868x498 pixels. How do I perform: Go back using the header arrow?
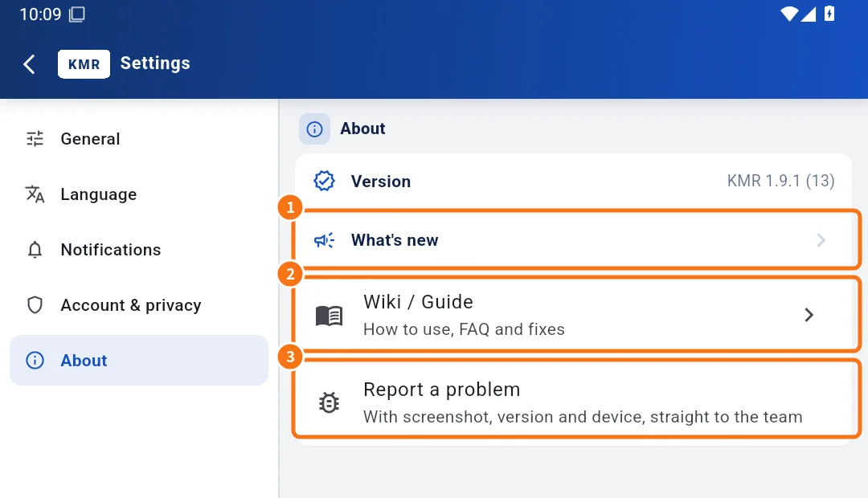(30, 64)
